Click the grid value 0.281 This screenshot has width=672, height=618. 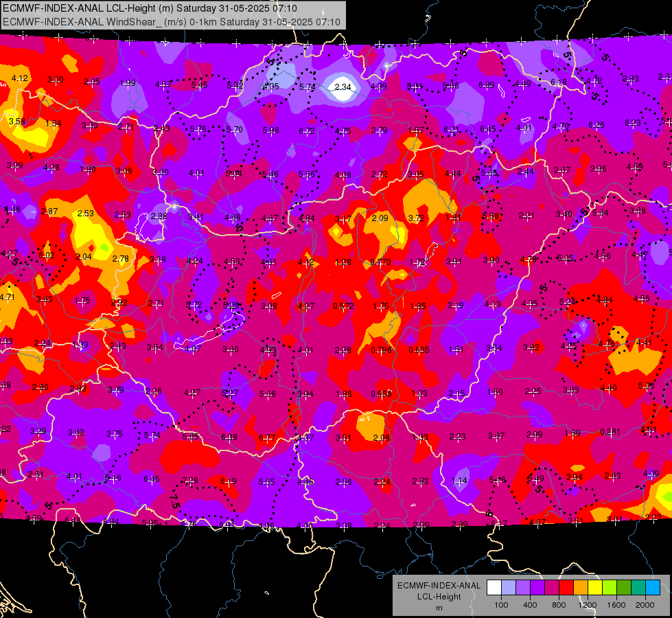tap(610, 431)
